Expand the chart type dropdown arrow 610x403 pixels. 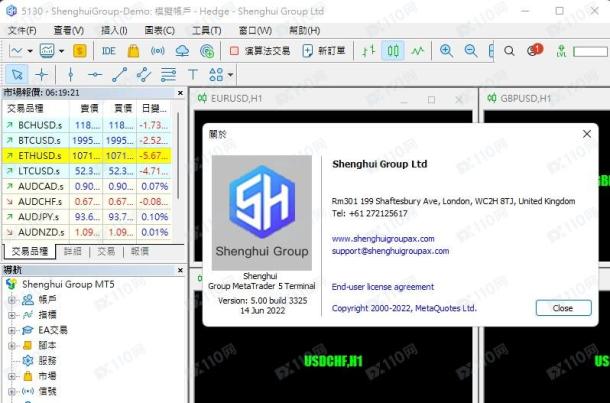[30, 51]
